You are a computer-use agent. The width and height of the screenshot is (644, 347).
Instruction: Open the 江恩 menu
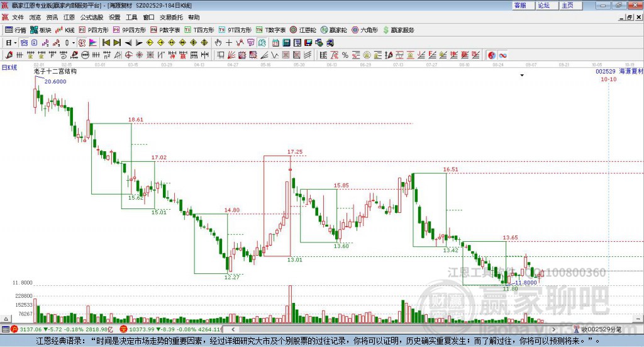(x=69, y=17)
